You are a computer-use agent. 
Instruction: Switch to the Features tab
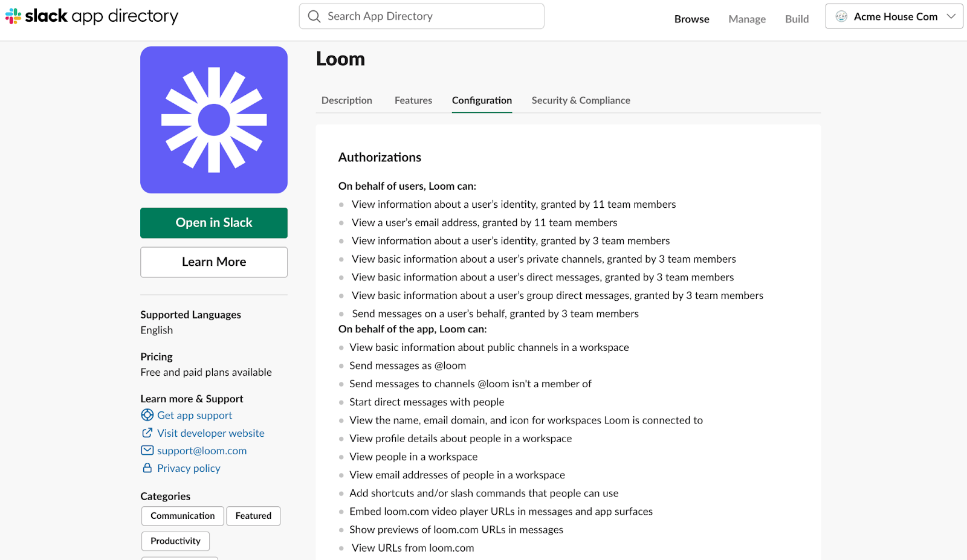(x=413, y=100)
